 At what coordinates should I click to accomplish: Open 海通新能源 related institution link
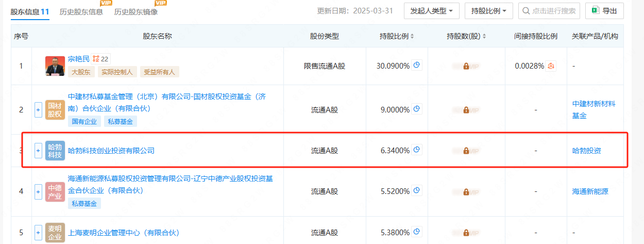pos(590,191)
